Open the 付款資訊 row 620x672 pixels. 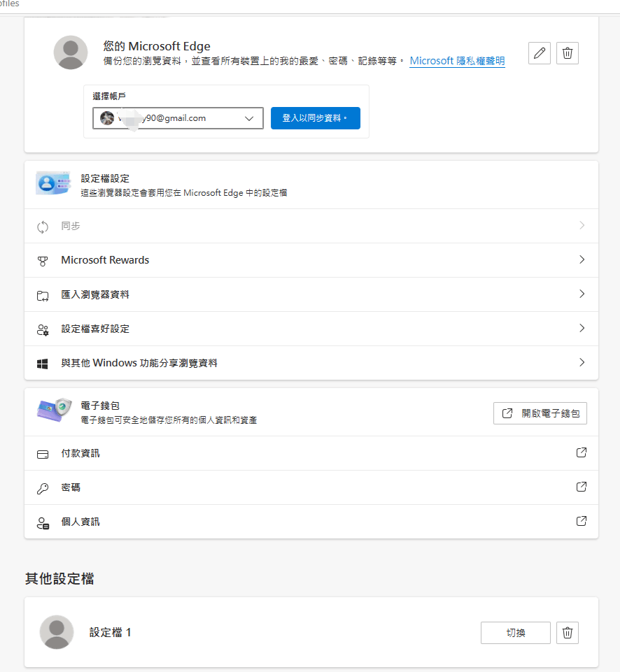click(x=311, y=453)
